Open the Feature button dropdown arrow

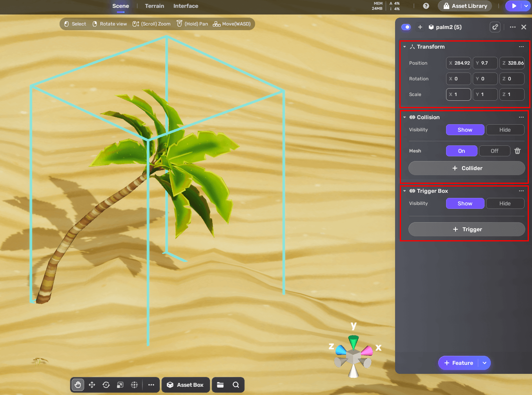pyautogui.click(x=485, y=363)
